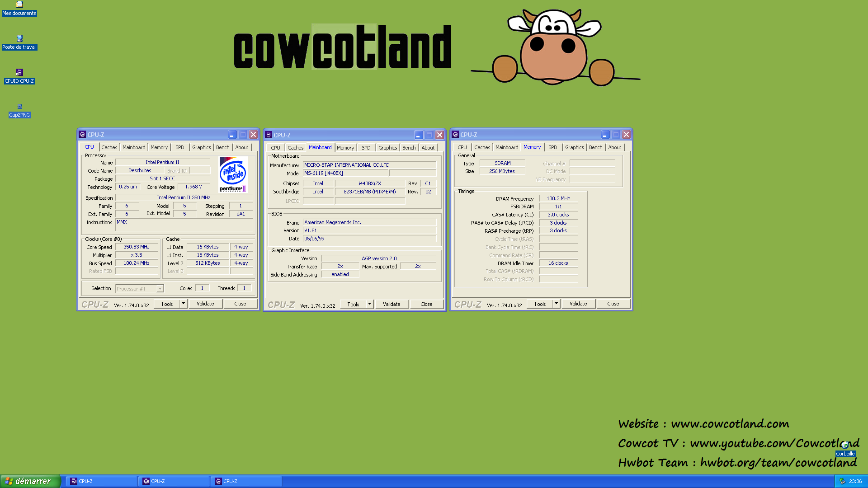Open the Corbeille recycle bin icon
Screen dimensions: 868x488
click(x=845, y=449)
